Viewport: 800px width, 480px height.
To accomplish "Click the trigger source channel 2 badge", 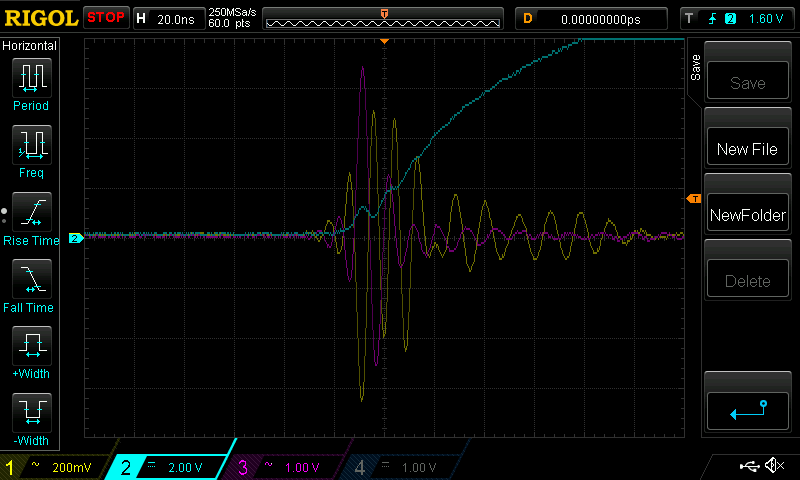I will [x=730, y=19].
